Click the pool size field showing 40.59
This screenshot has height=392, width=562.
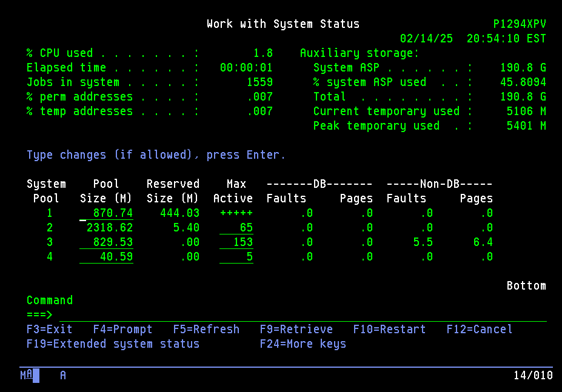pos(106,257)
